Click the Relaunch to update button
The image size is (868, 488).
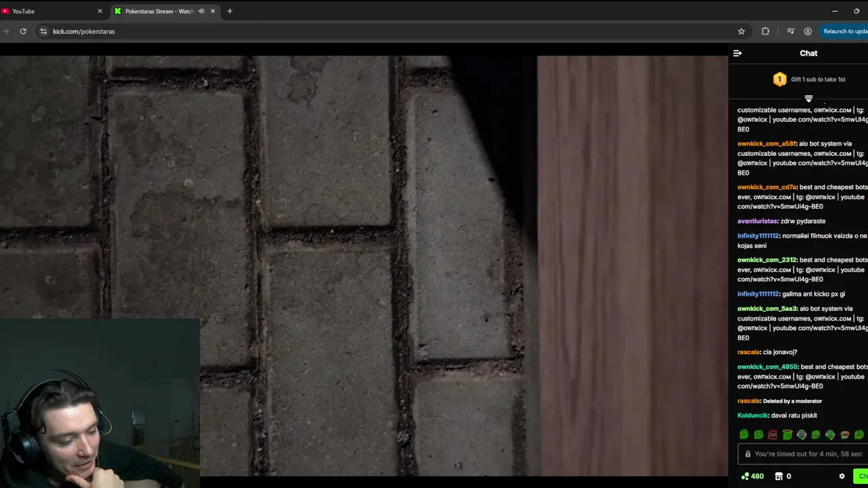pos(844,31)
